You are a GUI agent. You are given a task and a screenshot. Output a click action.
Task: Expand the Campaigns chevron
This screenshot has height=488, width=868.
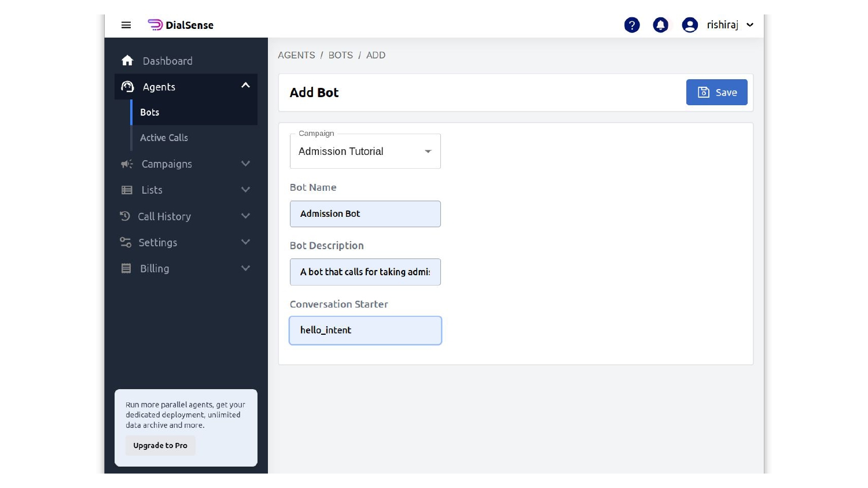pyautogui.click(x=245, y=164)
